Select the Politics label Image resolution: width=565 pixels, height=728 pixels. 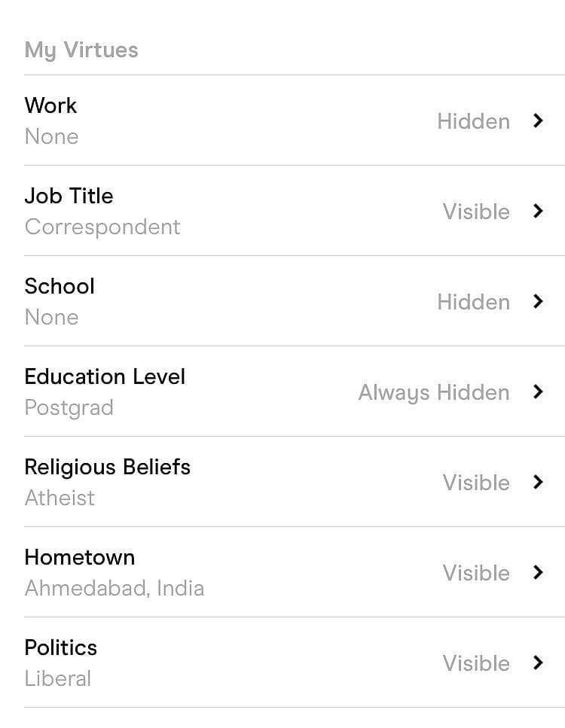click(60, 647)
